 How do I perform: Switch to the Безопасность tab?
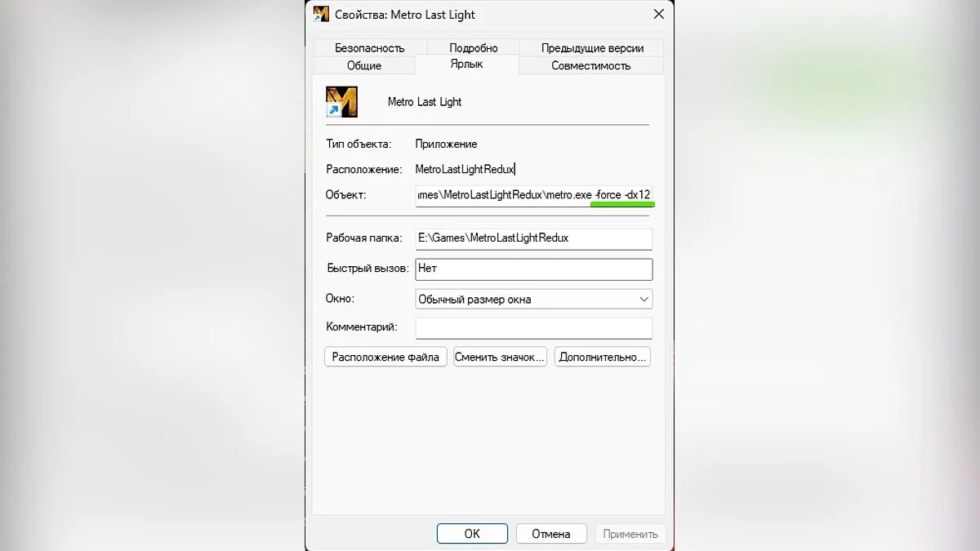tap(369, 47)
